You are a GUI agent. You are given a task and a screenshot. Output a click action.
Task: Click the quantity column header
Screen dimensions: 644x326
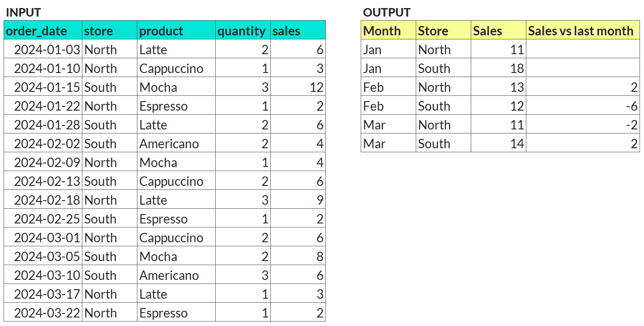pos(243,30)
